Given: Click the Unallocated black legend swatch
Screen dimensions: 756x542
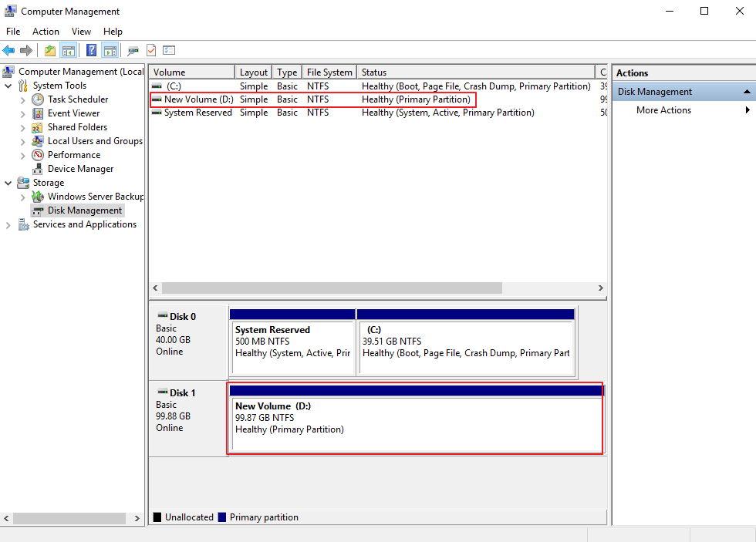Looking at the screenshot, I should tap(157, 517).
